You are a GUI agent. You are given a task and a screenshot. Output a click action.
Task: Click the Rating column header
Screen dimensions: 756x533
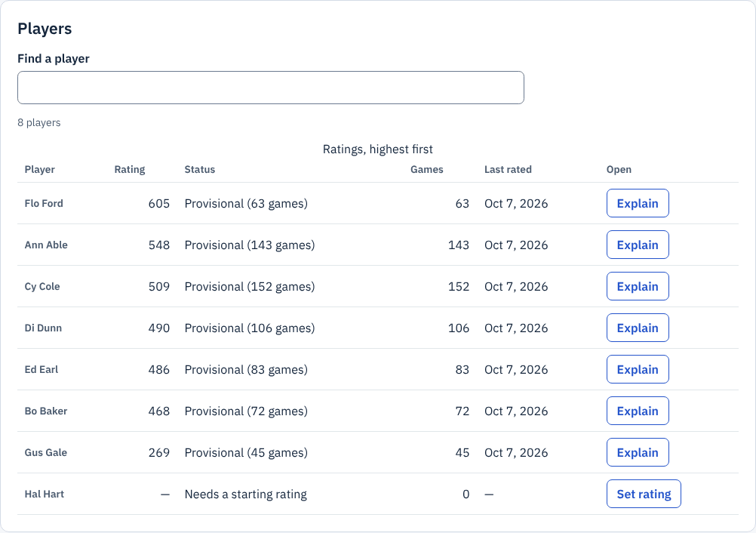(x=130, y=169)
